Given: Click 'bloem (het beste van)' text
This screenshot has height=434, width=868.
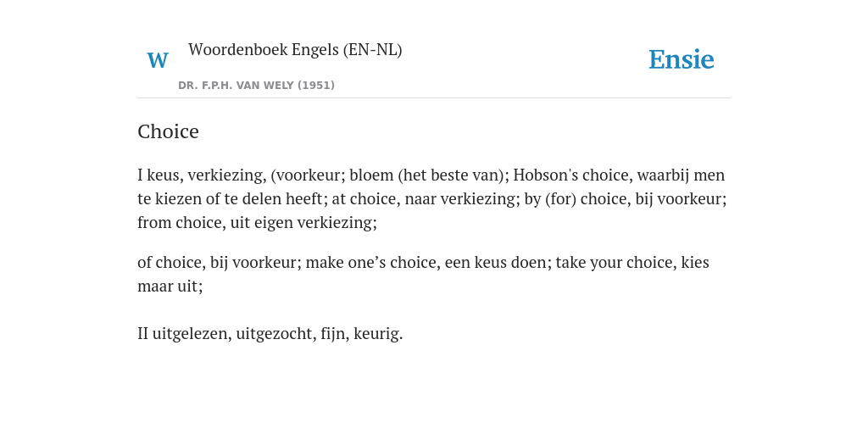Looking at the screenshot, I should (x=429, y=175).
